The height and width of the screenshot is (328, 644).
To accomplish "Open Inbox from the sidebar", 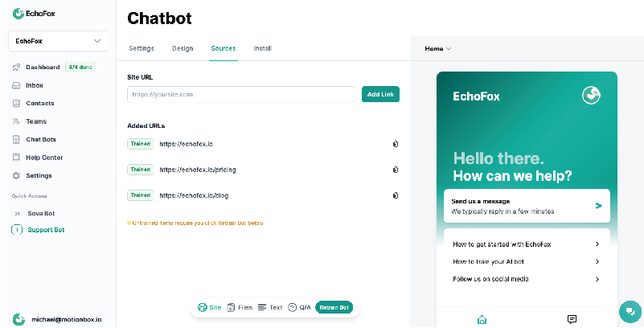I will click(34, 85).
